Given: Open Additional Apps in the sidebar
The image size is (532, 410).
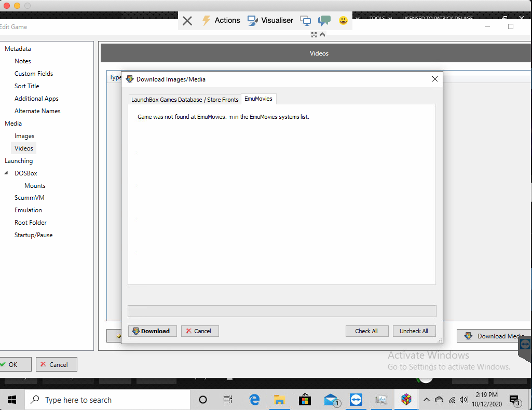Looking at the screenshot, I should (36, 98).
